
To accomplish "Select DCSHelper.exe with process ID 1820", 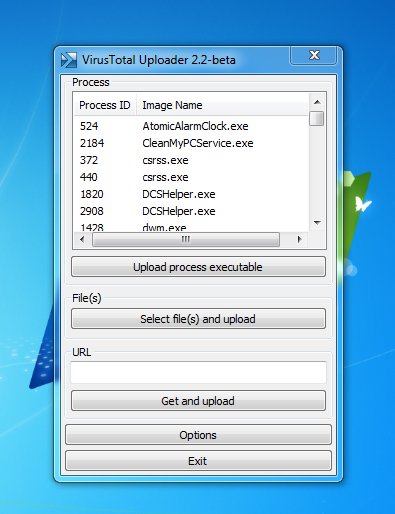I will pos(191,194).
